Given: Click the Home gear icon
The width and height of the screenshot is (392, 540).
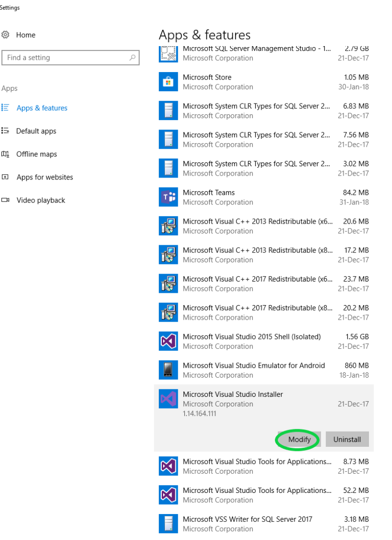Looking at the screenshot, I should tap(5, 35).
